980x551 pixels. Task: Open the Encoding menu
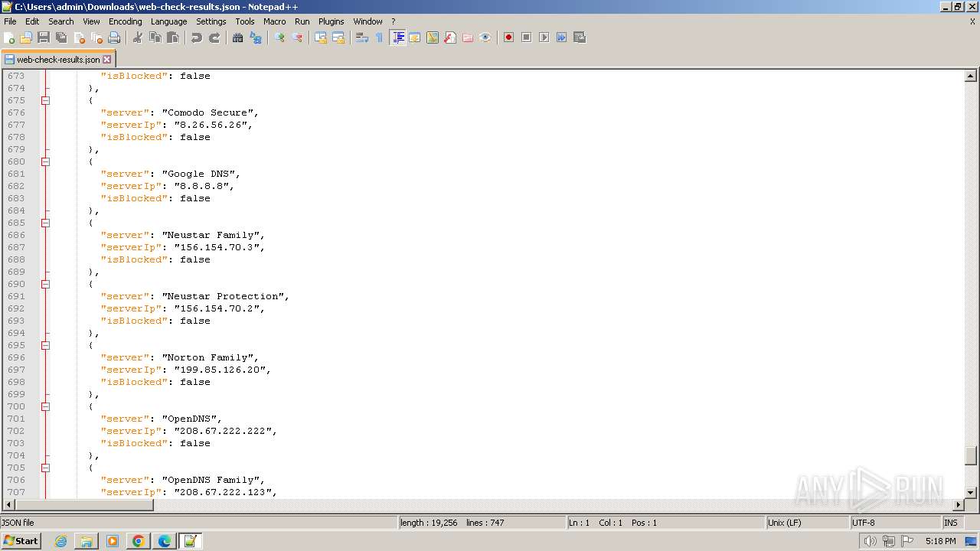(x=125, y=21)
